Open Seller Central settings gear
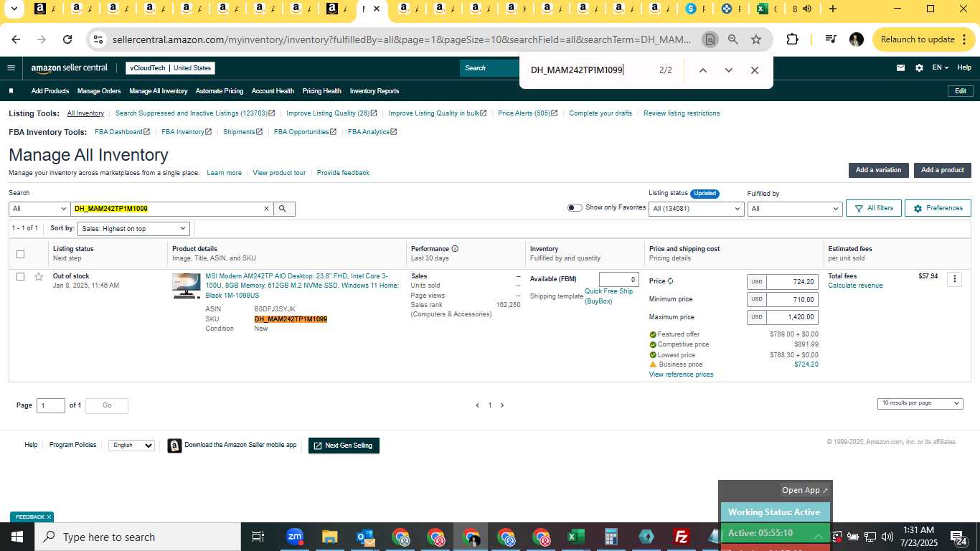 click(x=919, y=68)
